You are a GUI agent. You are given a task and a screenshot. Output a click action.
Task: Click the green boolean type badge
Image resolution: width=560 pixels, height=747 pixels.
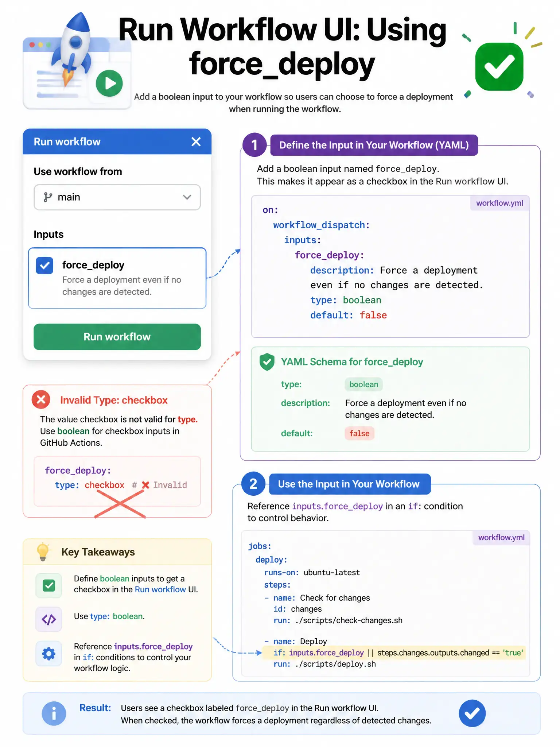363,384
